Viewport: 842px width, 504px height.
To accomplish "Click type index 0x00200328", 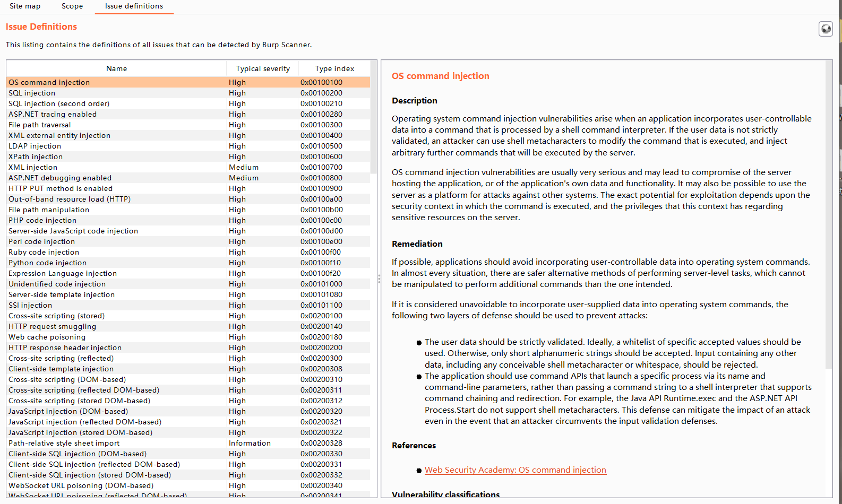I will 321,443.
